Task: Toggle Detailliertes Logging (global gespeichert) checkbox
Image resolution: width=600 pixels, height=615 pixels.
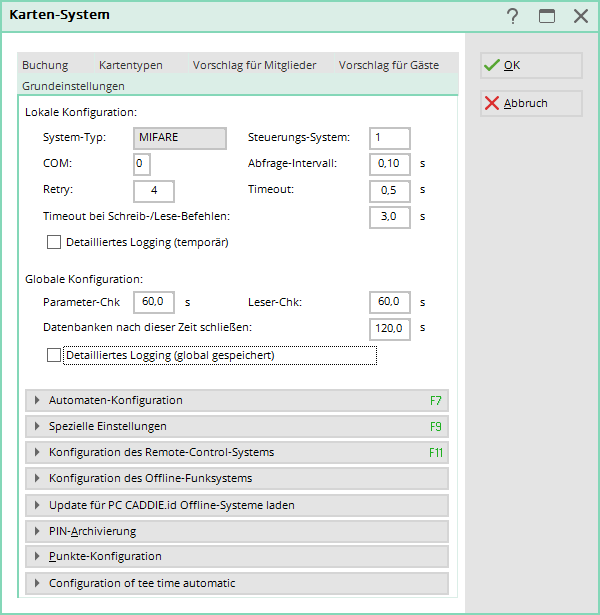Action: pos(54,355)
